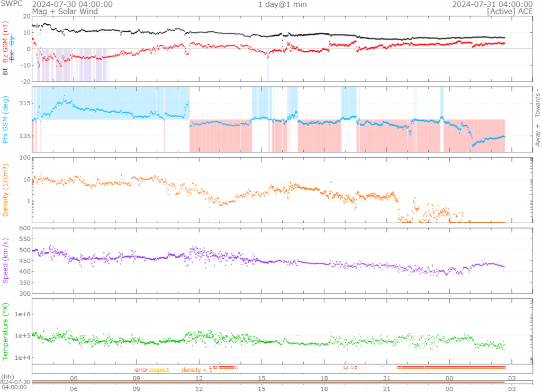The height and width of the screenshot is (392, 542).
Task: Click the start time 2024-07-30 04:00:00 header
Action: coord(79,4)
